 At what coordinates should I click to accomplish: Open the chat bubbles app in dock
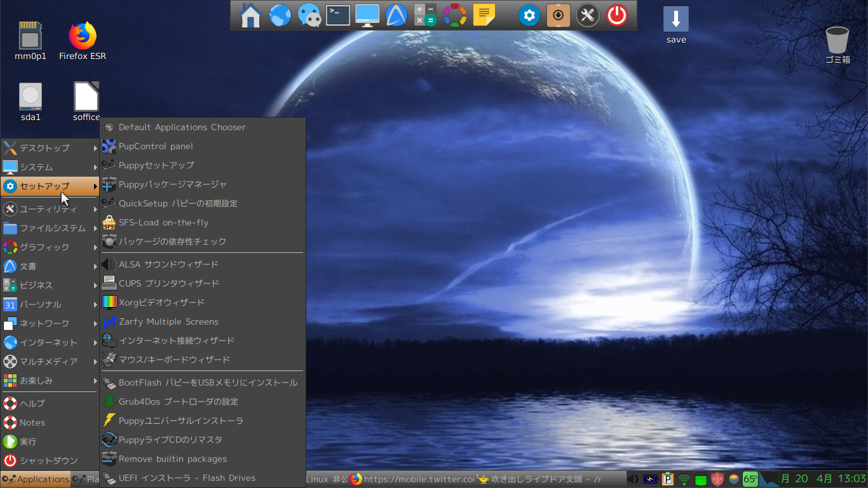309,16
